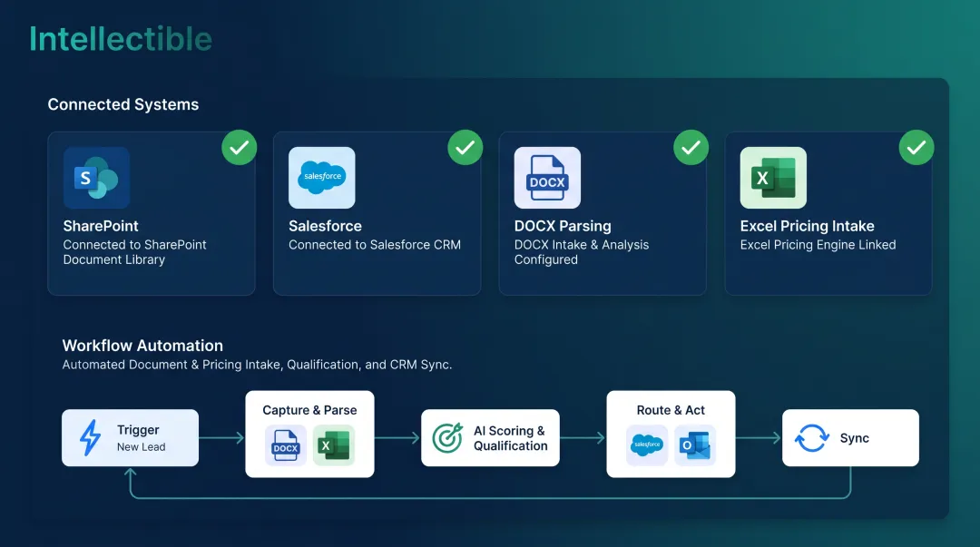Click the Excel icon in Capture & Parse
Viewport: 980px width, 547px height.
tap(334, 445)
